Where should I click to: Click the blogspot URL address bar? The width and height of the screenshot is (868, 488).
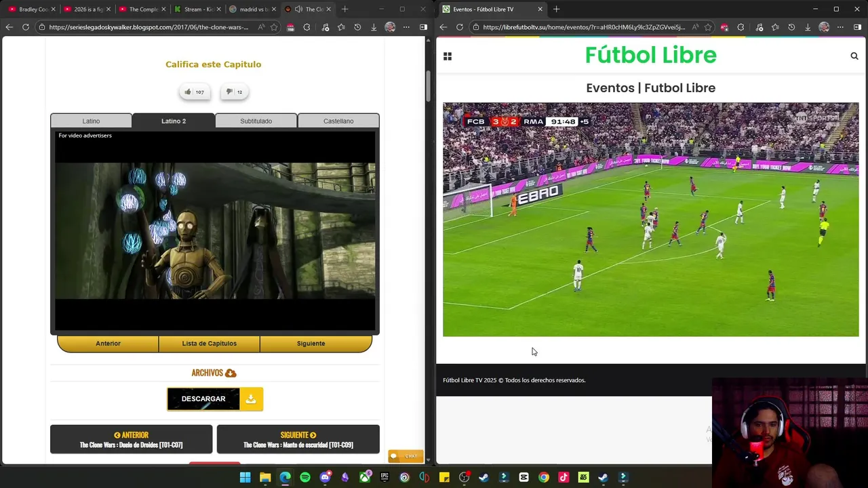click(x=149, y=27)
